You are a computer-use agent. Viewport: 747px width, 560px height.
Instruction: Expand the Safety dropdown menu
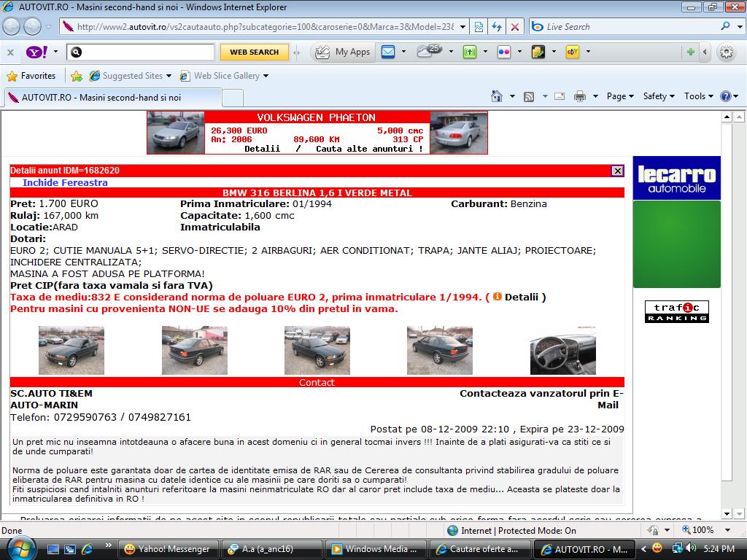(658, 96)
